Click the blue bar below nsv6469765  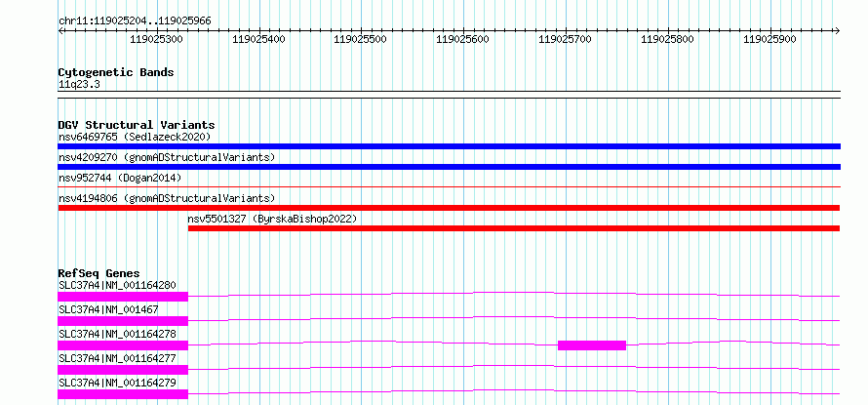coord(449,146)
